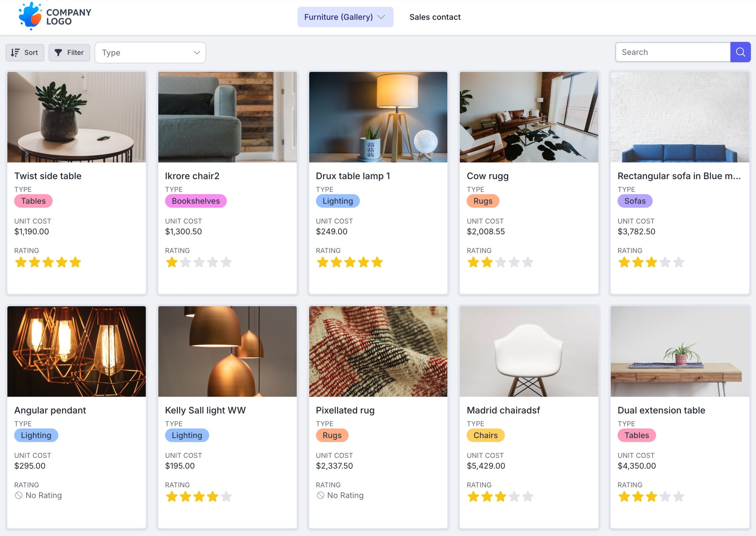Open the Type dropdown selector

click(150, 53)
